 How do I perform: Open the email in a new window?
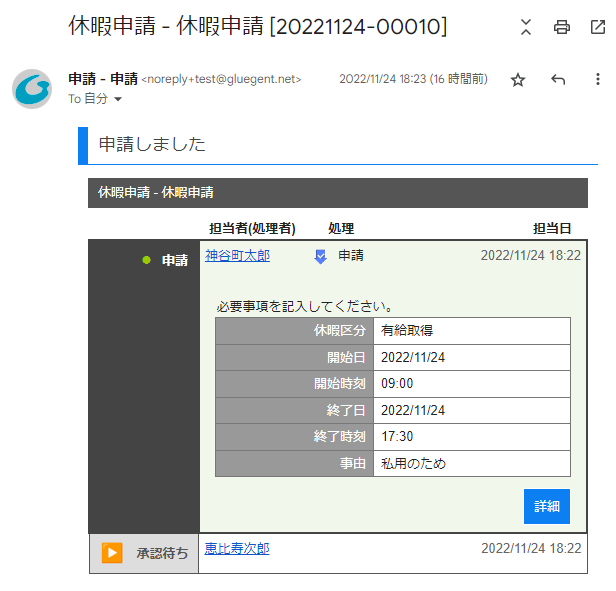(598, 27)
